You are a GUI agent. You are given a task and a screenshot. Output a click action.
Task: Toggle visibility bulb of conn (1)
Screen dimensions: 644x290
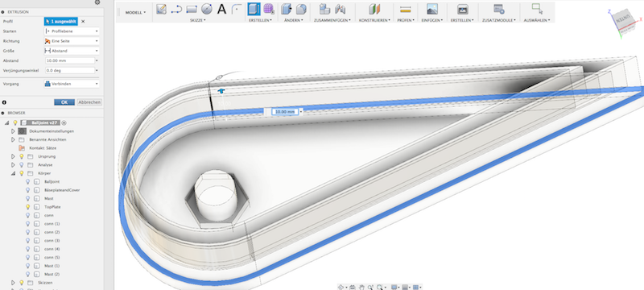tap(28, 224)
